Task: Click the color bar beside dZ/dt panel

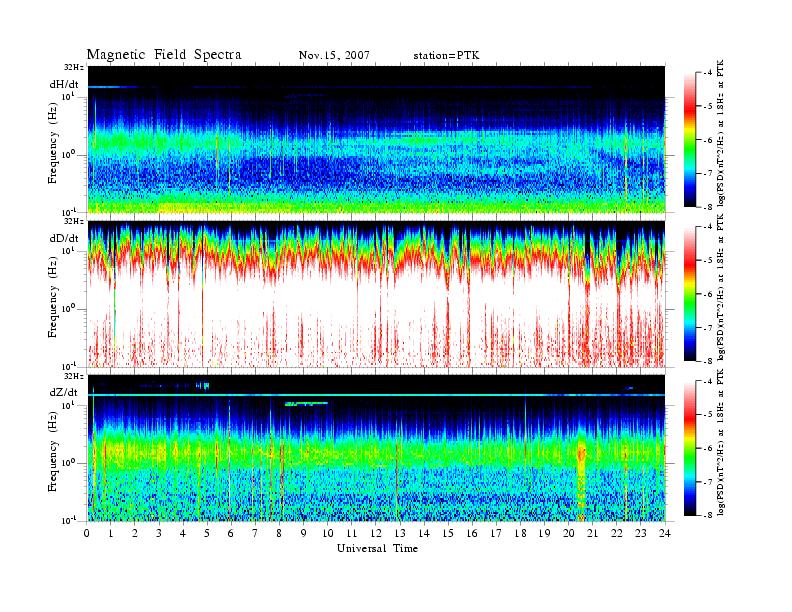Action: pos(690,448)
